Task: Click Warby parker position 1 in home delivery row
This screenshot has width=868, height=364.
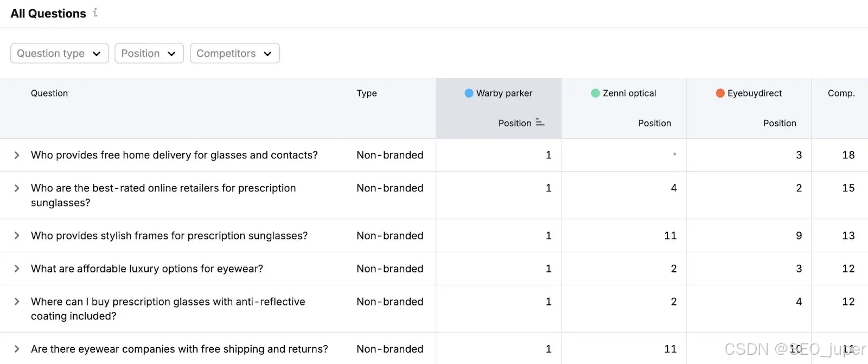Action: pos(548,155)
